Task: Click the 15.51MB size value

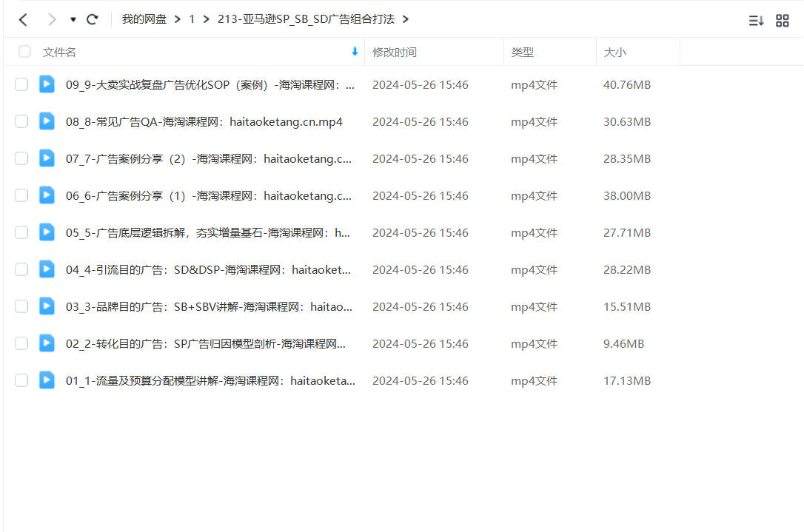Action: pyautogui.click(x=627, y=307)
